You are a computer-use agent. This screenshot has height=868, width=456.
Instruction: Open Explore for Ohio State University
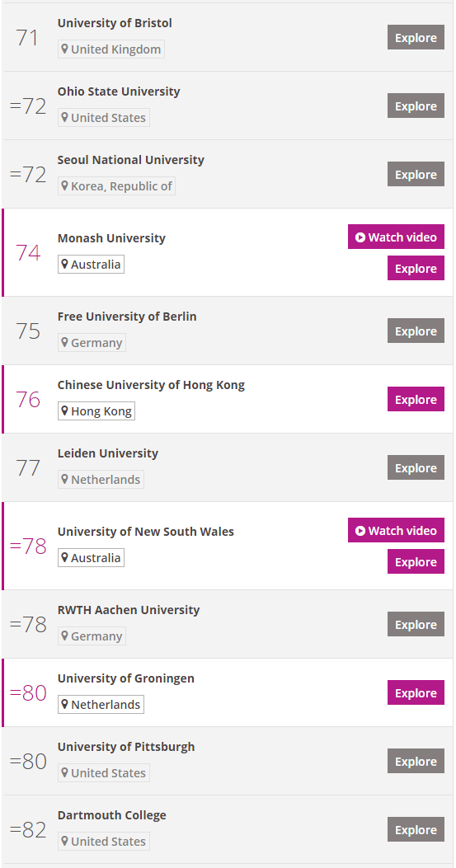tap(416, 106)
